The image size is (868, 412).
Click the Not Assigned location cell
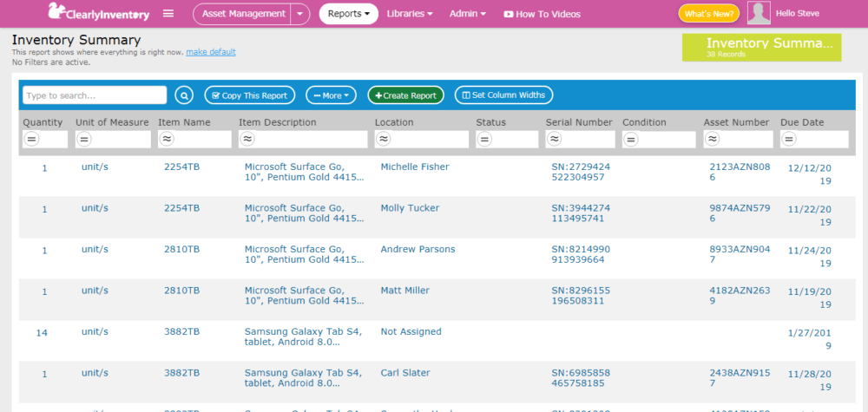pyautogui.click(x=411, y=332)
